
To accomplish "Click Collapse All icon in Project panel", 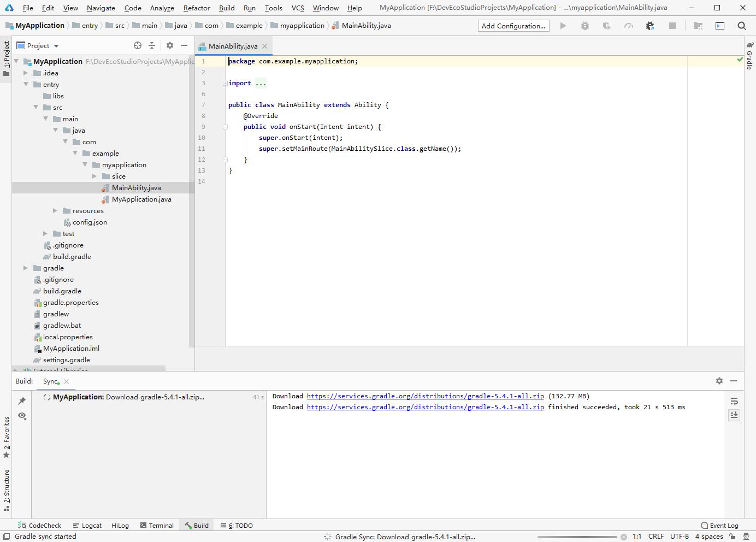I will (152, 45).
